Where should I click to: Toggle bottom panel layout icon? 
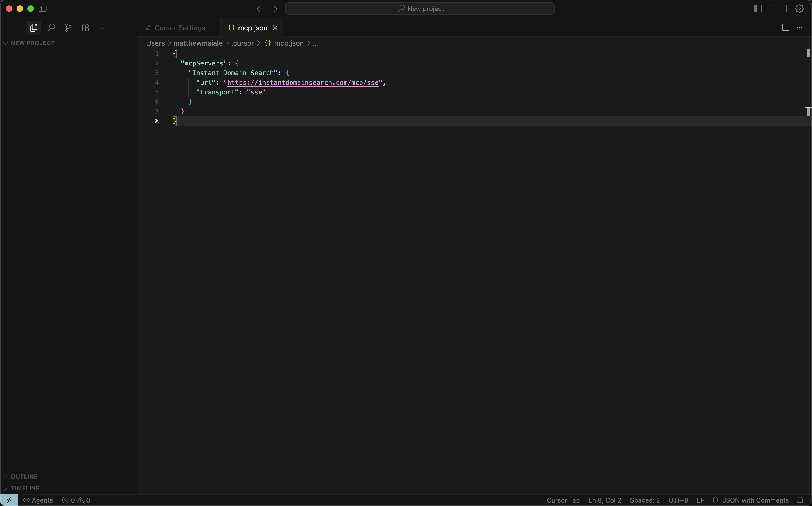coord(771,9)
